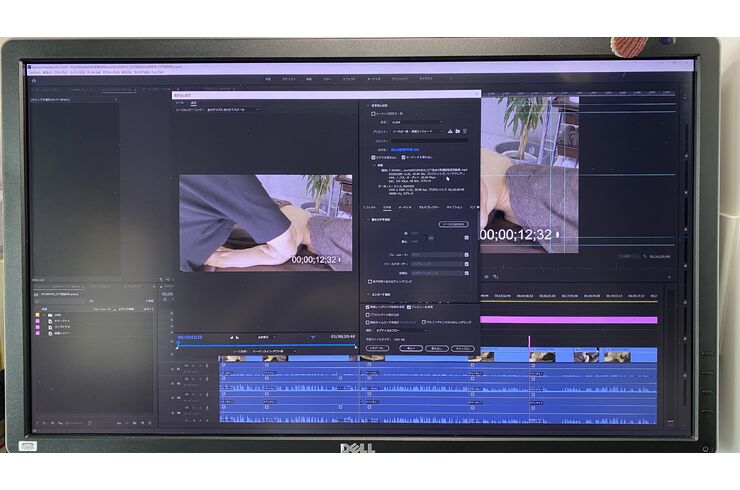Screen dimensions: 740x490
Task: Open the Format dropdown showing H.264
Action: point(417,122)
